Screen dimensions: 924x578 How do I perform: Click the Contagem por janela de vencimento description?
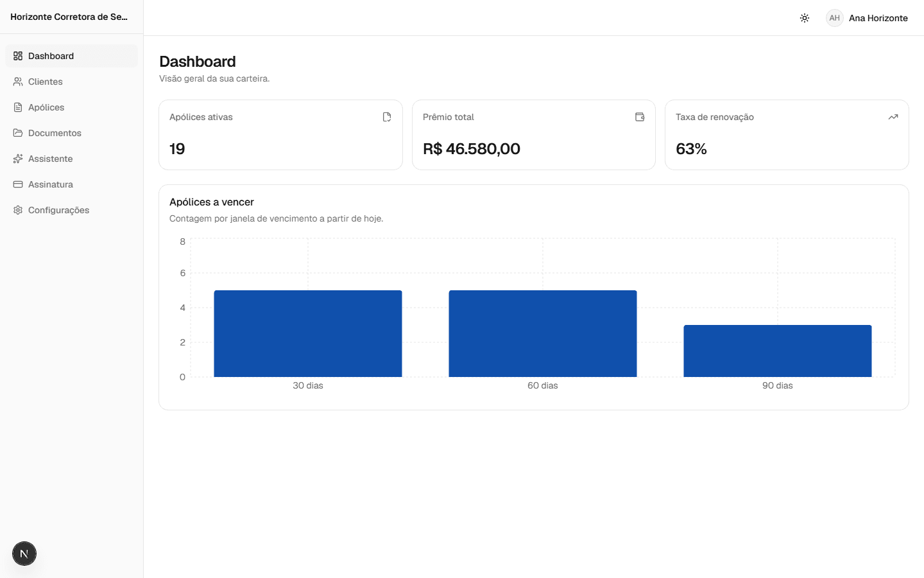[x=277, y=218]
